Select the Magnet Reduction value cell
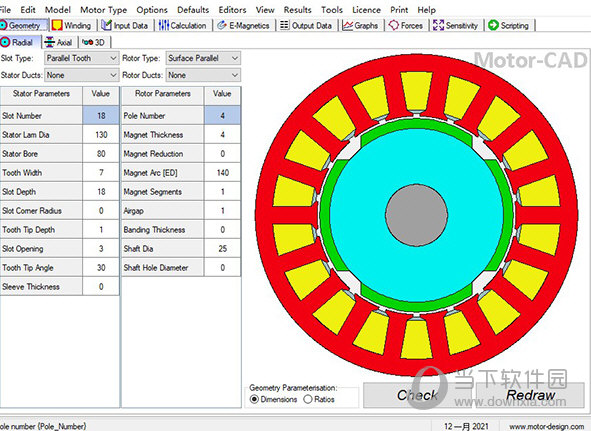 tap(222, 153)
